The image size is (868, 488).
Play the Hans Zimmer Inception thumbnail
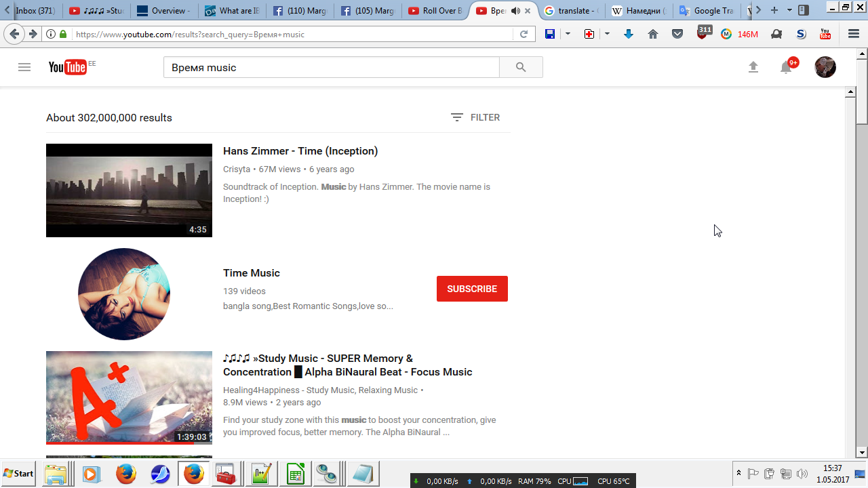pos(129,190)
